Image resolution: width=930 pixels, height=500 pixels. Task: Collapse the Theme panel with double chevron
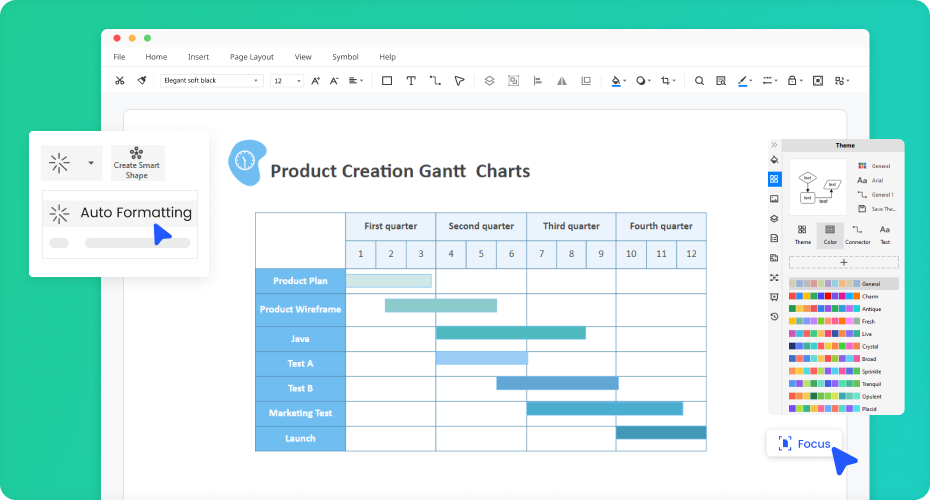pos(774,145)
